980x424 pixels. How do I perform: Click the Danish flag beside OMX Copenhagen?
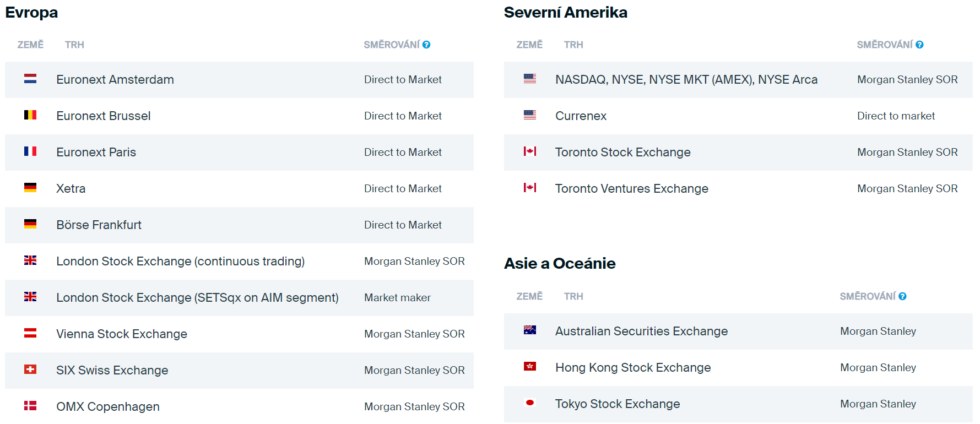[x=30, y=406]
